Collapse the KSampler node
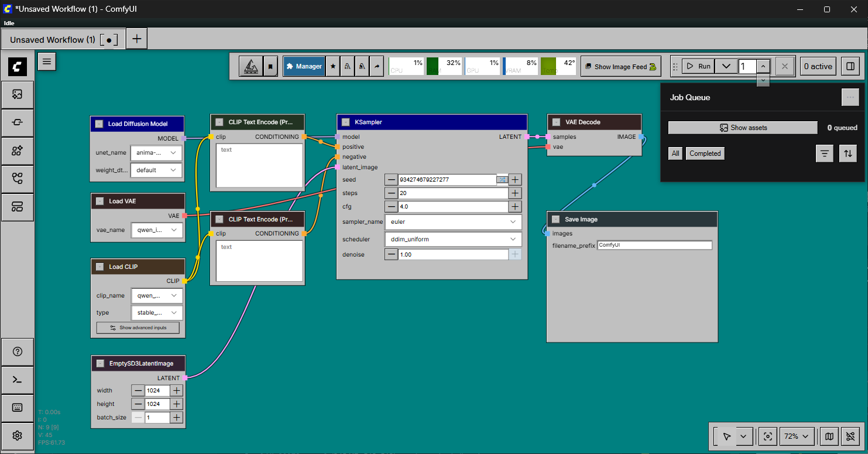 coord(345,122)
